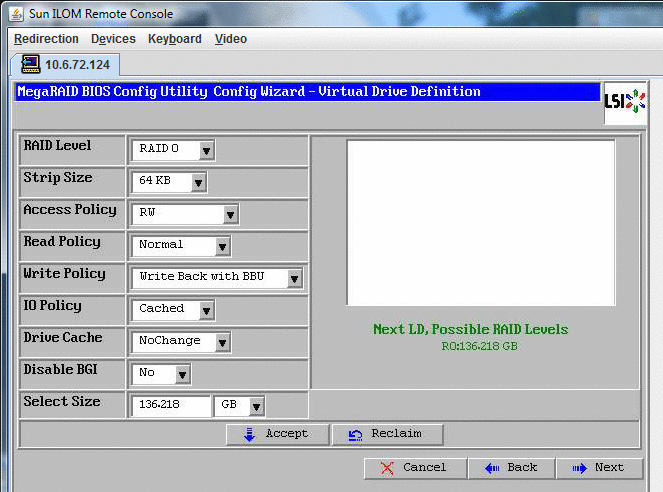This screenshot has width=663, height=492.
Task: Click the blue down-arrow Accept icon
Action: pos(249,435)
